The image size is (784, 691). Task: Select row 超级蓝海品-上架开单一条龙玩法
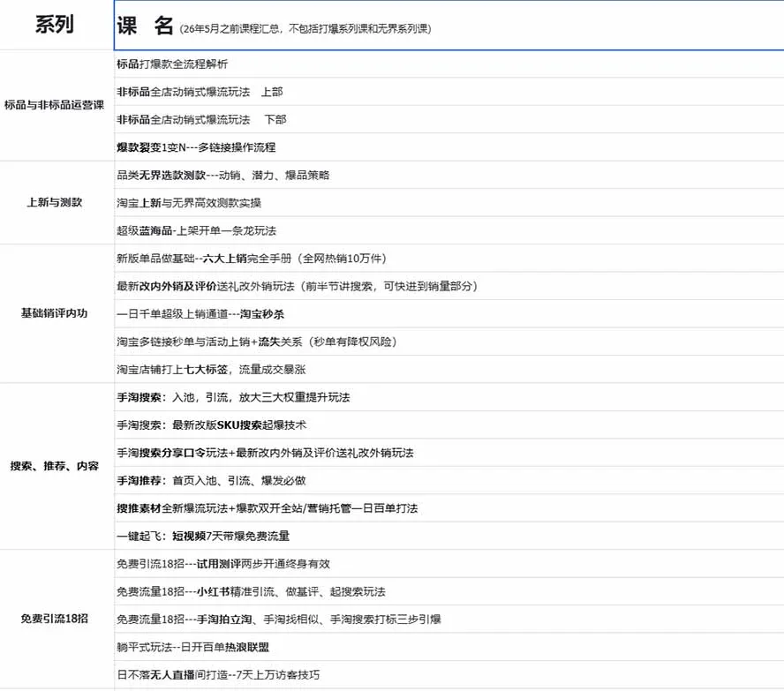point(449,230)
